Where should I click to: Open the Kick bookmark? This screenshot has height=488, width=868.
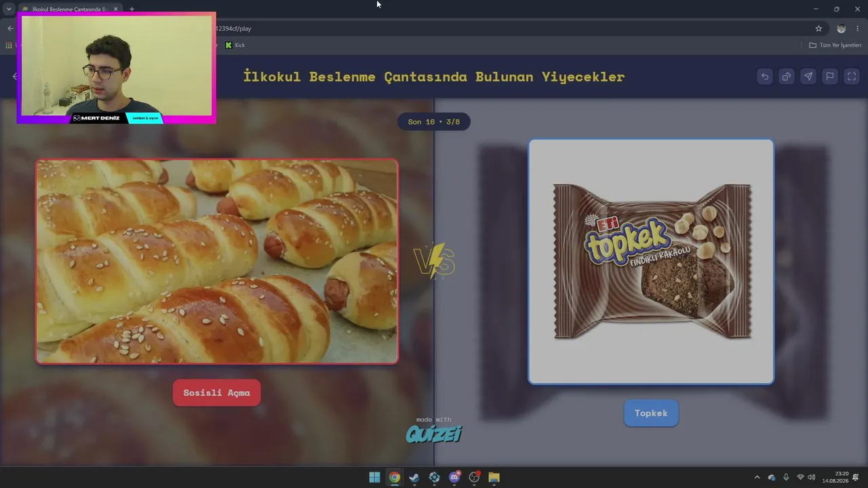click(x=235, y=45)
